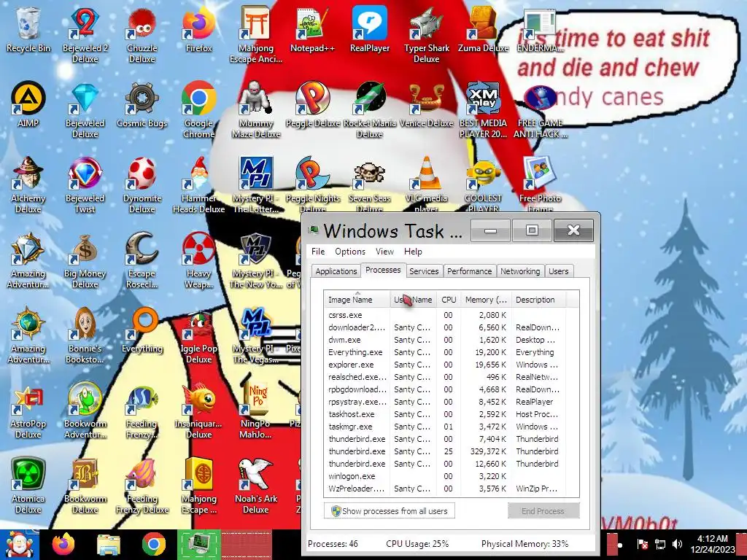Screen dimensions: 747x560
Task: Sort processes by CPU column header
Action: 449,300
